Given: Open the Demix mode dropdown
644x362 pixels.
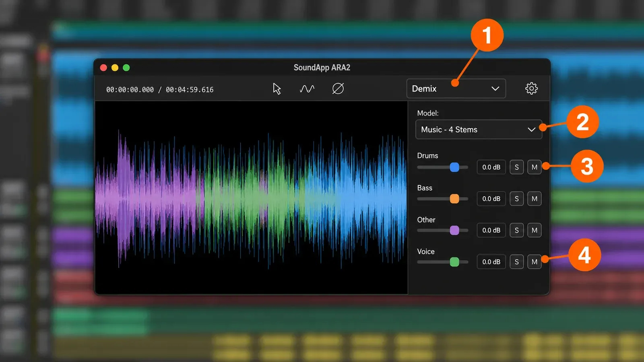Looking at the screenshot, I should [456, 88].
